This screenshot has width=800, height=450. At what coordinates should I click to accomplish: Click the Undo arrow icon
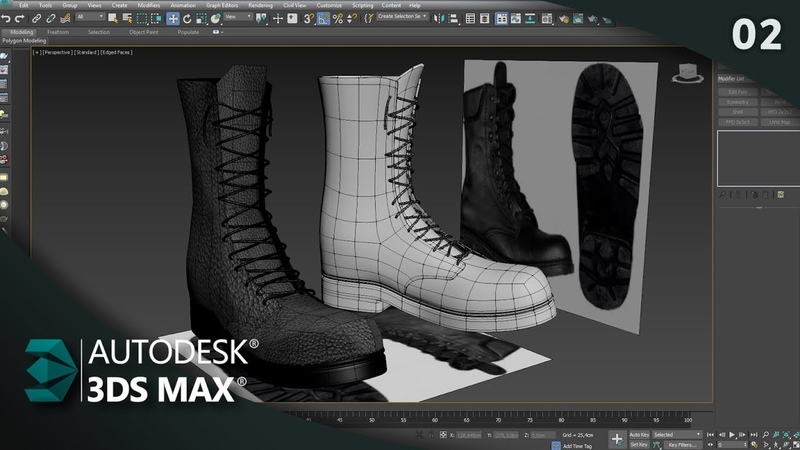point(6,19)
